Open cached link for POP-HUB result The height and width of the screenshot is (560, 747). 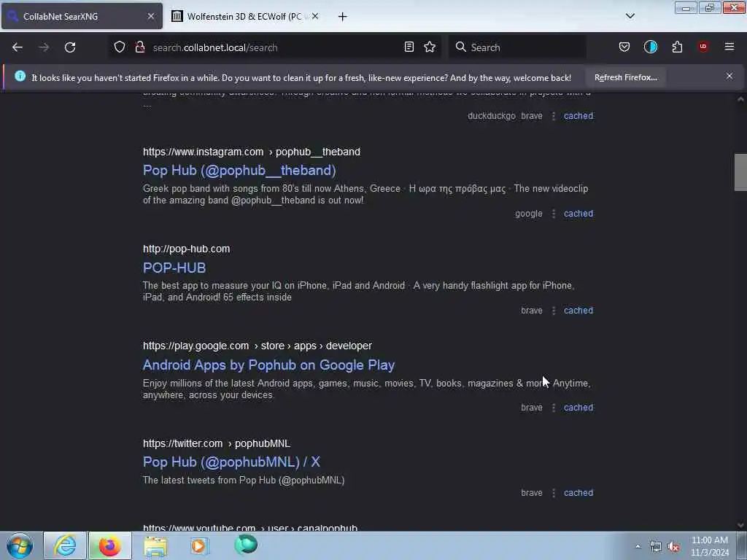click(x=578, y=311)
